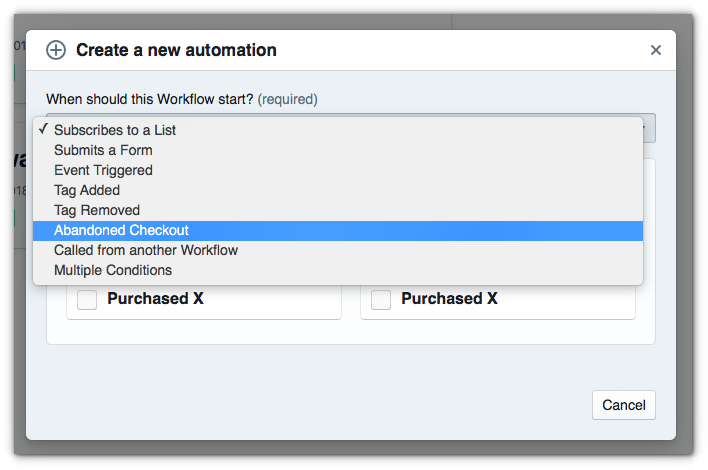Tick the right Purchased X checkbox
Image resolution: width=708 pixels, height=470 pixels.
[x=381, y=299]
